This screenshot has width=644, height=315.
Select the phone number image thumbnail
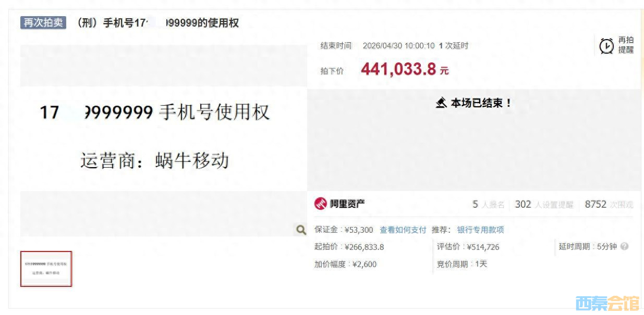pos(46,269)
